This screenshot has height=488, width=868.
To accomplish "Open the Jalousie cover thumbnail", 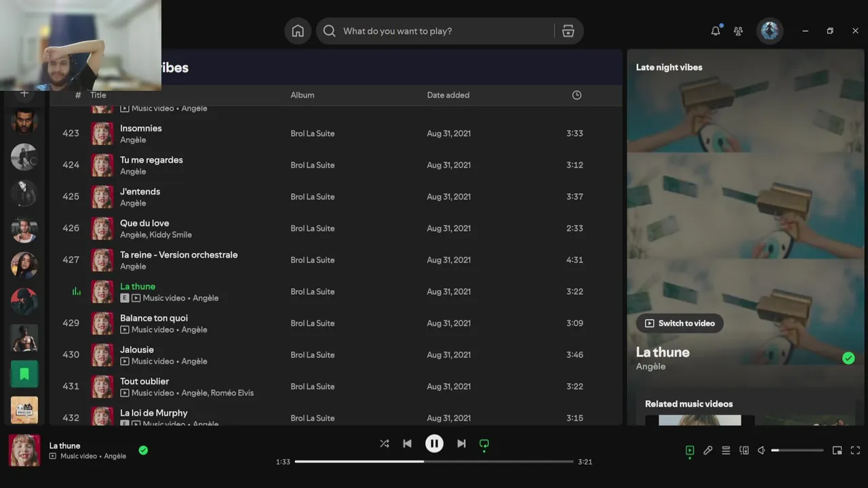I will pos(102,354).
